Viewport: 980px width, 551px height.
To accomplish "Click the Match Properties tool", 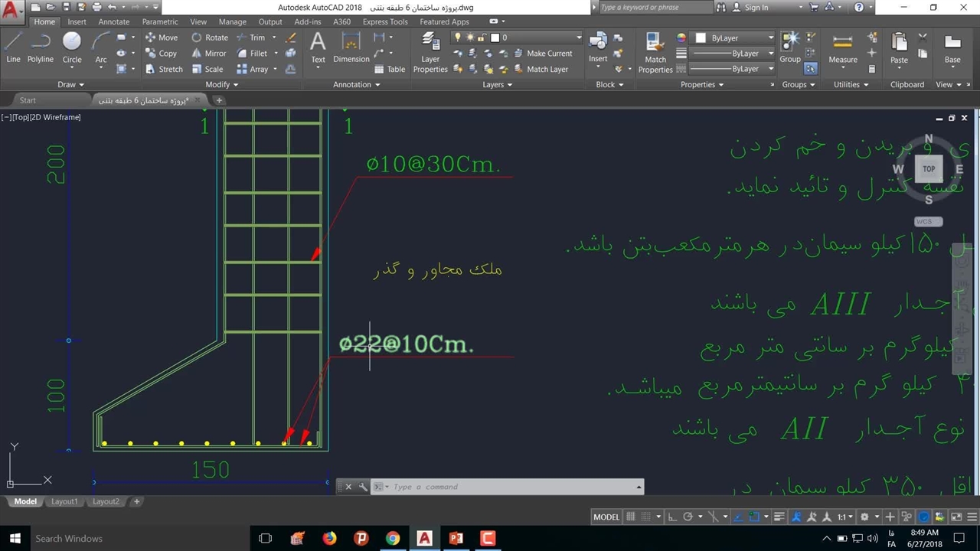I will pos(655,52).
